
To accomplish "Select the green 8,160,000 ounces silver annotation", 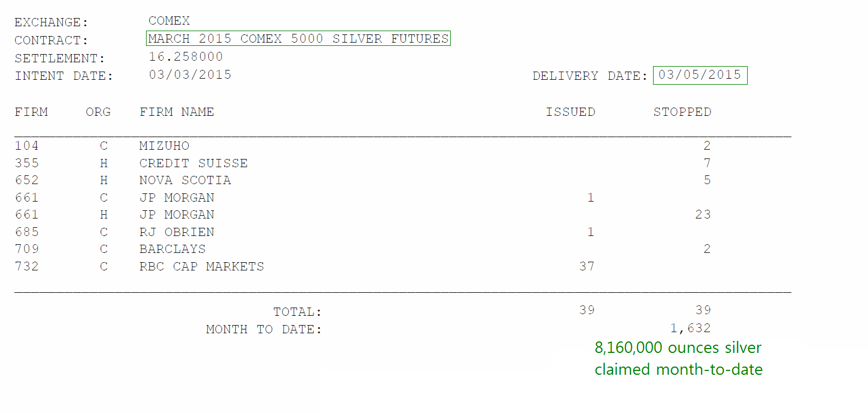I will tap(678, 358).
